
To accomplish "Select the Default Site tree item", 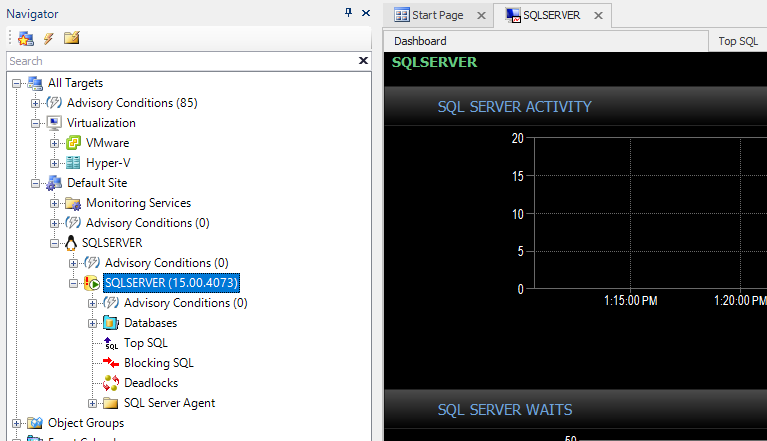I will [x=97, y=183].
